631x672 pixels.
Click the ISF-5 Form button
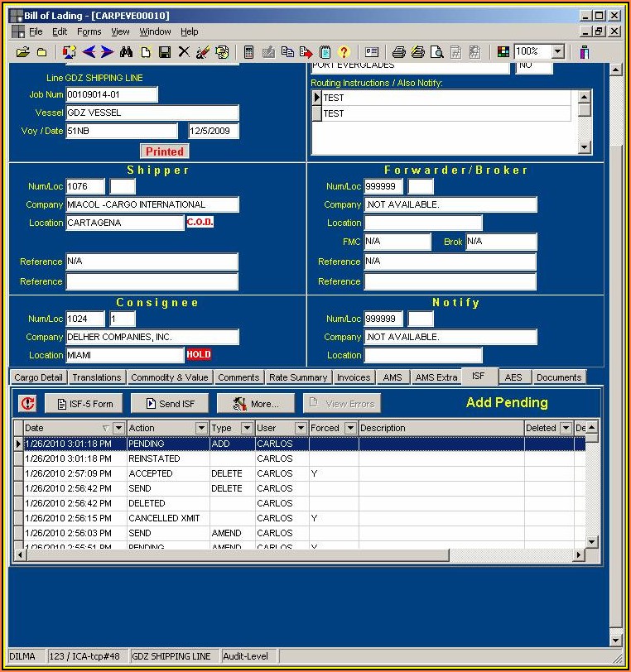click(84, 403)
